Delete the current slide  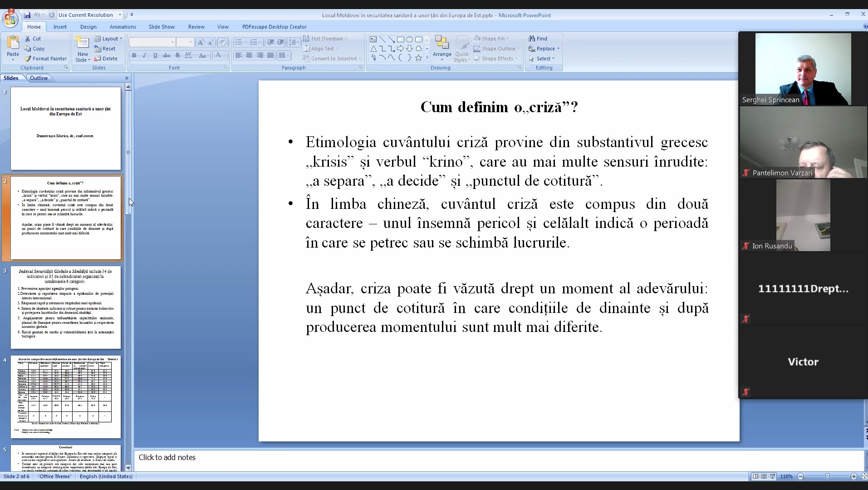(106, 59)
